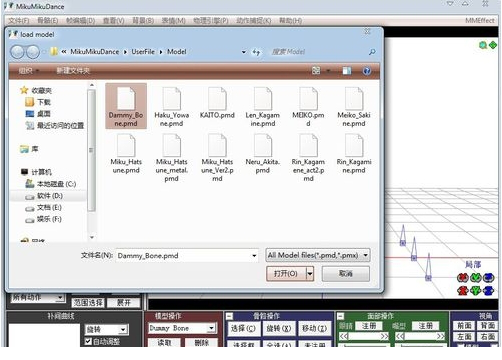Click the refresh icon beside the address bar
Viewport: 502px width, 360px height.
pos(256,52)
